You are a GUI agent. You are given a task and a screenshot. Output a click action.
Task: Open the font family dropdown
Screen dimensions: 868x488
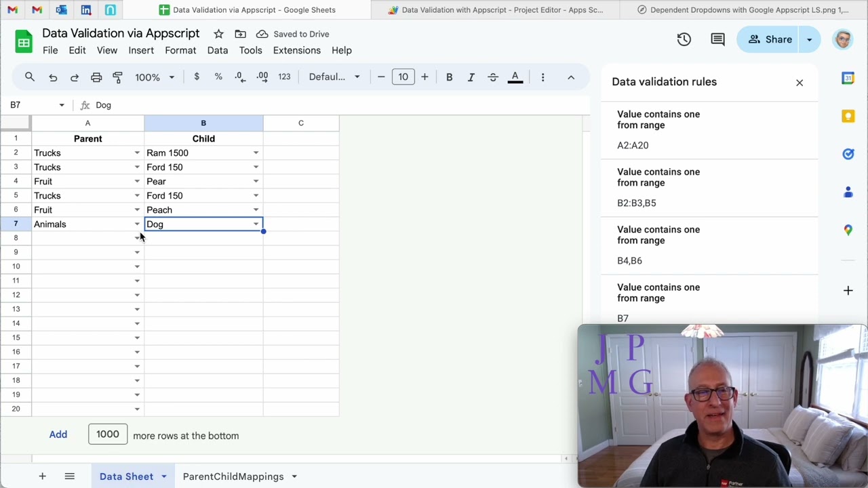pyautogui.click(x=334, y=77)
